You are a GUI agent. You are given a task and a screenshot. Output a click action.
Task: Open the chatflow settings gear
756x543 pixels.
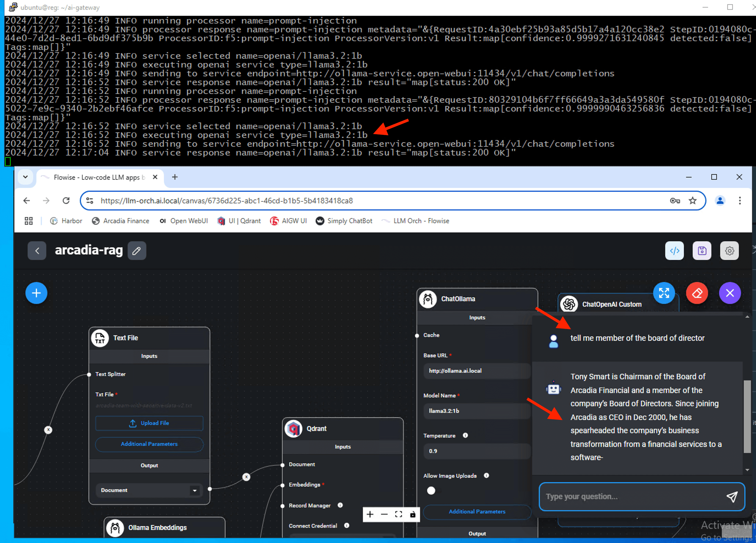[729, 251]
